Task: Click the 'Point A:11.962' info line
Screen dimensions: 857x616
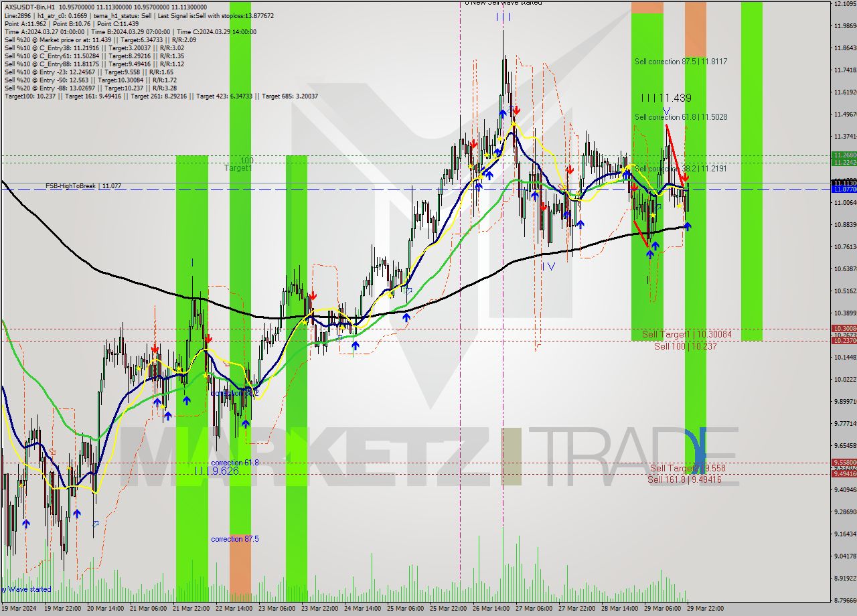Action: pyautogui.click(x=73, y=23)
